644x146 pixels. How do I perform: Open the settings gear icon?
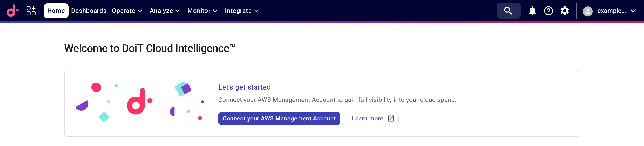tap(564, 11)
